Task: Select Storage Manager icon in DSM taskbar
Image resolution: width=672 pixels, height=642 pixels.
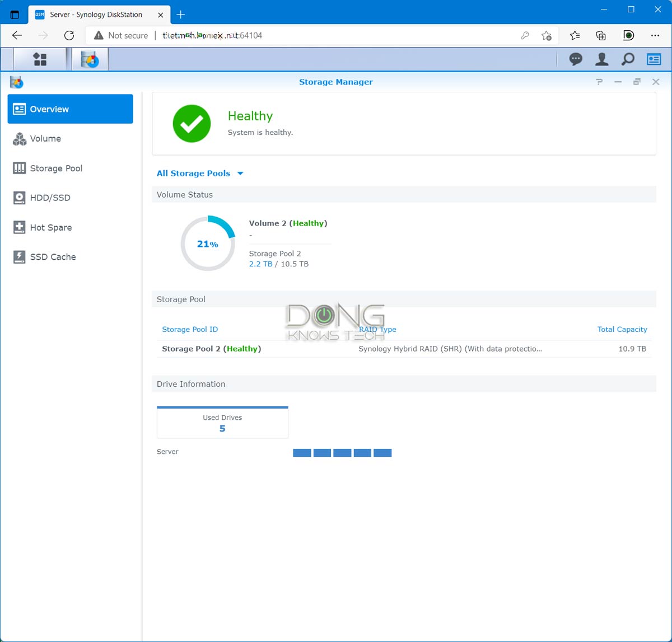Action: coord(90,59)
